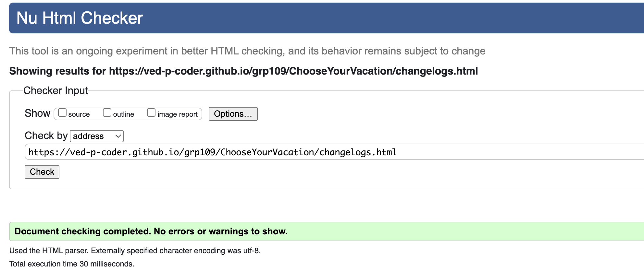Click the 'Used the HTML parser' line
This screenshot has width=644, height=271.
(135, 251)
